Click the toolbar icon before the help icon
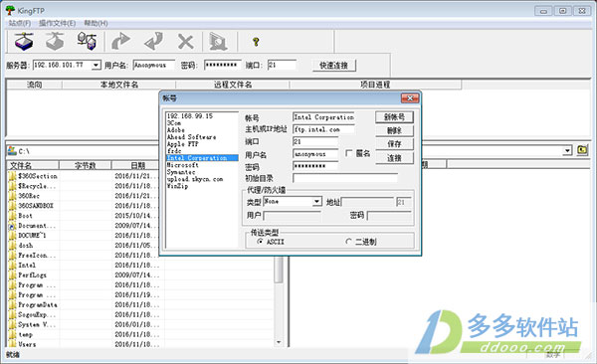 click(218, 42)
